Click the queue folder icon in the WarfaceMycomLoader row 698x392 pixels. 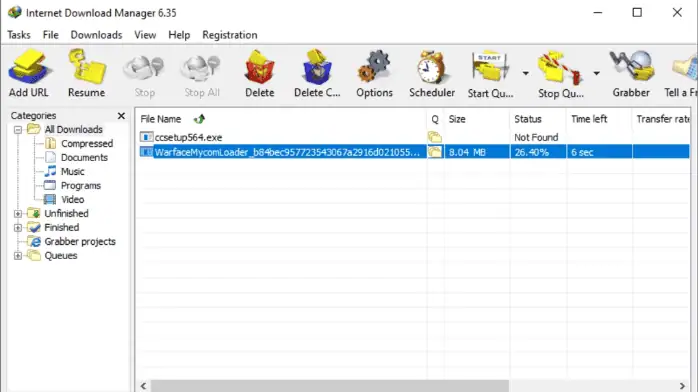click(435, 152)
